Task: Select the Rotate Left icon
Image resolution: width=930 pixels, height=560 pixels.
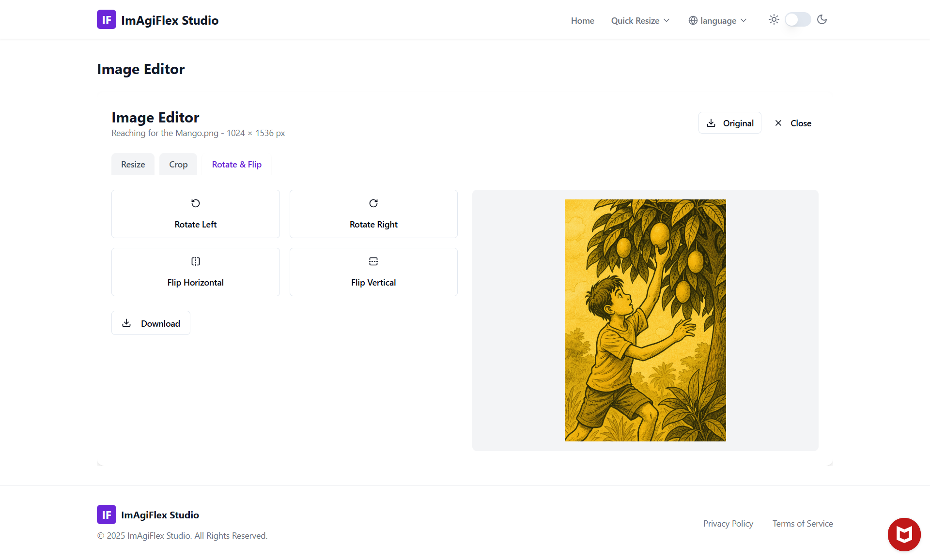Action: click(x=195, y=203)
